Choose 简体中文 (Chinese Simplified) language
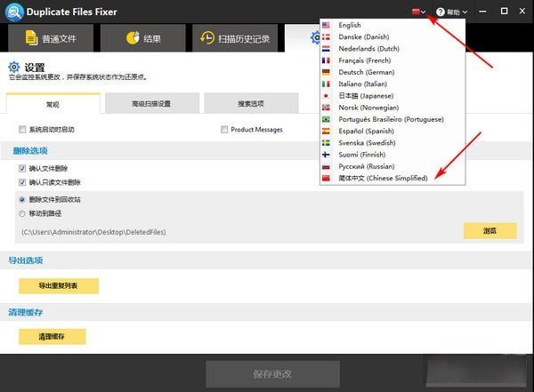534x392 pixels. pos(392,179)
